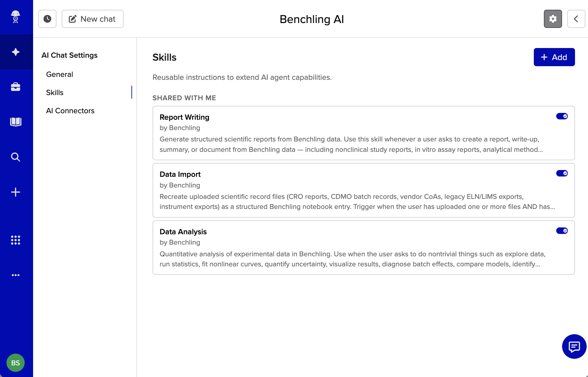Screen dimensions: 588x377
Task: Collapse the panel with the chevron arrow
Action: pos(576,19)
